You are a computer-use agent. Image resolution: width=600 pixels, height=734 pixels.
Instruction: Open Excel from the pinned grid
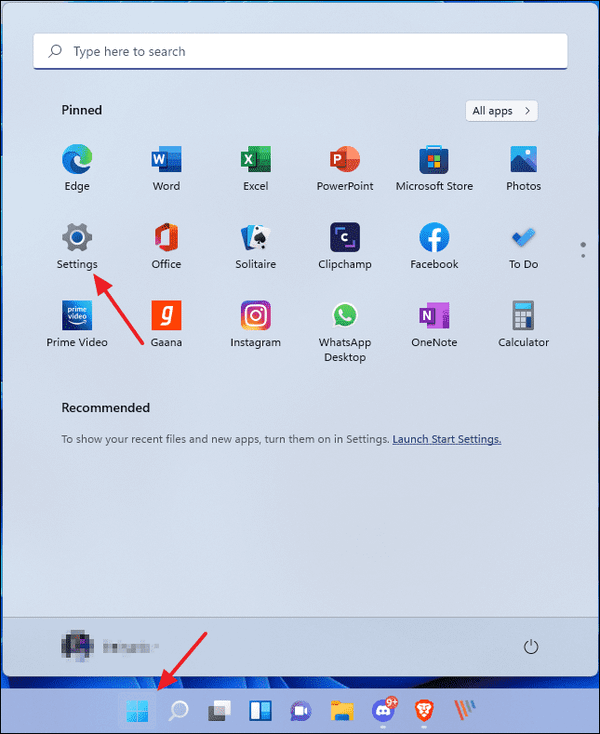[256, 168]
